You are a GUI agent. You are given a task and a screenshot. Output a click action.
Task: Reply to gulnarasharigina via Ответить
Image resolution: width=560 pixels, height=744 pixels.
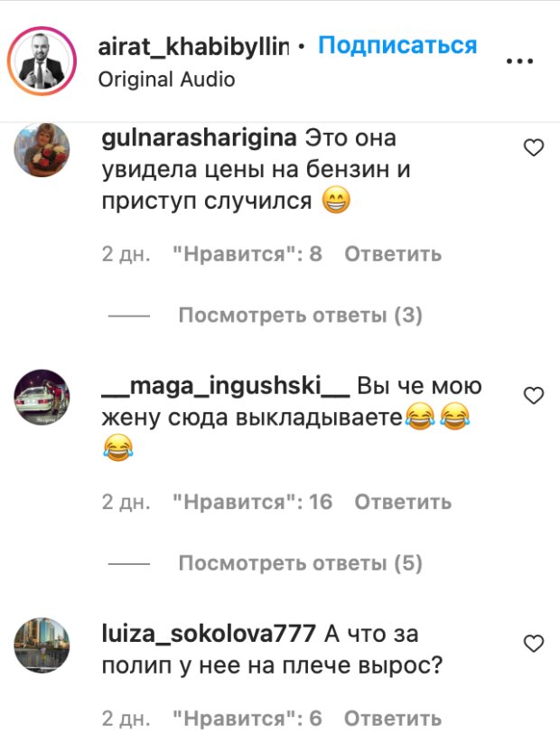pos(393,254)
